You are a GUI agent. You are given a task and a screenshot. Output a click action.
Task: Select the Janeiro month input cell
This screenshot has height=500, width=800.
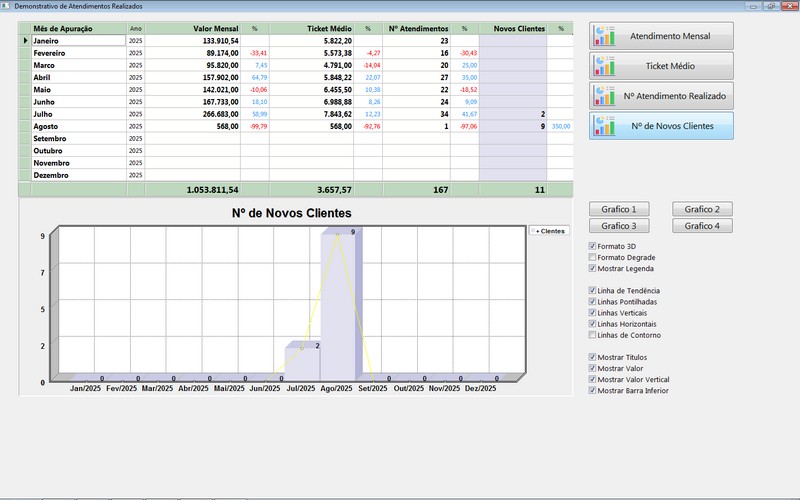click(x=78, y=41)
